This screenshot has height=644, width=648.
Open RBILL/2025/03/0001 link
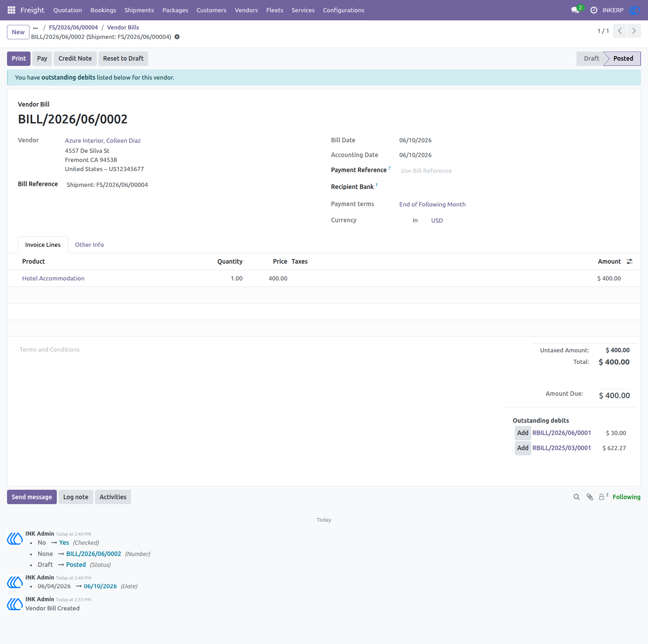click(x=561, y=448)
